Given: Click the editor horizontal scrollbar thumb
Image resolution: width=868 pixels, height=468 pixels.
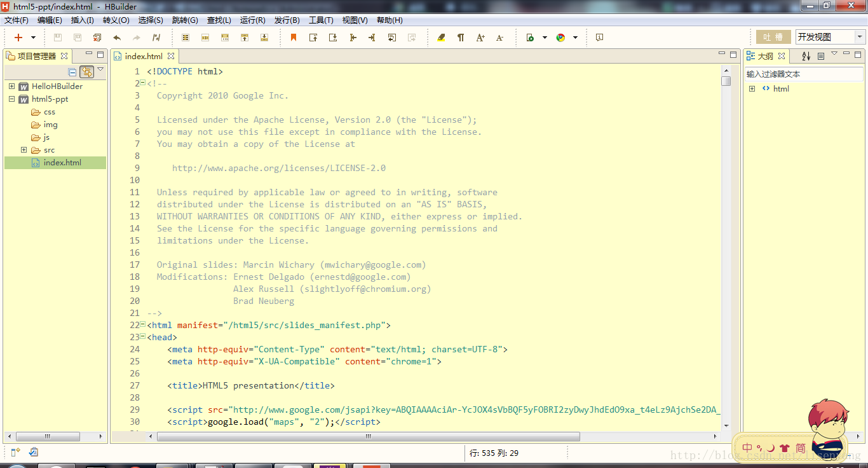Looking at the screenshot, I should pyautogui.click(x=369, y=437).
